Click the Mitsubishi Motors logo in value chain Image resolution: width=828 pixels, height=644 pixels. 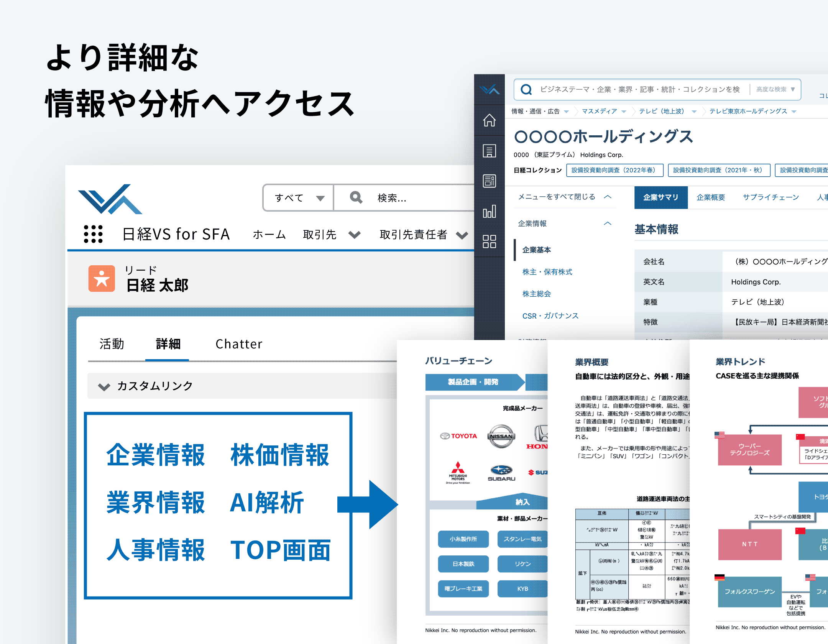458,473
